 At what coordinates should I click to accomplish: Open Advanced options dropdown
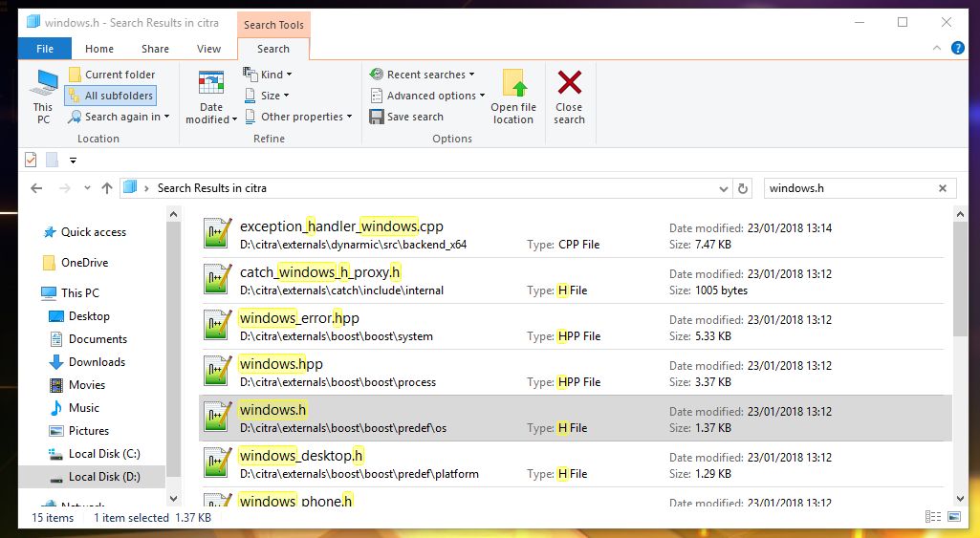tap(427, 96)
